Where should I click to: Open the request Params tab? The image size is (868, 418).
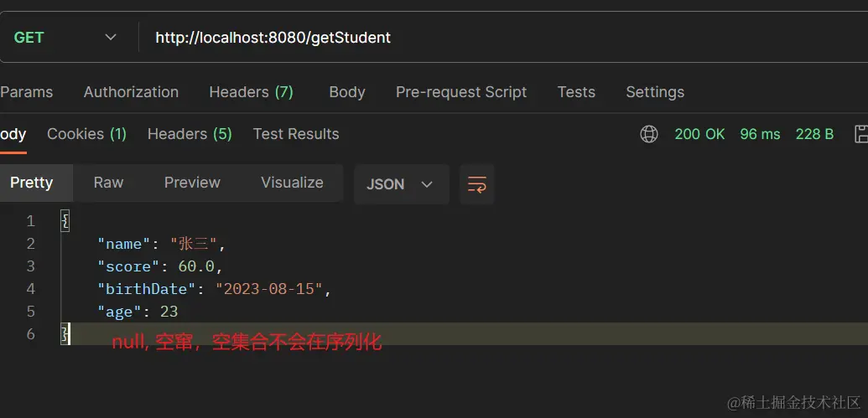pyautogui.click(x=27, y=92)
